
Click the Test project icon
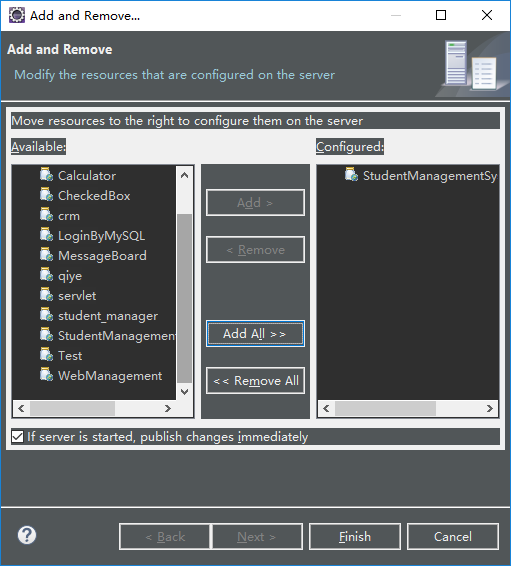coord(47,354)
